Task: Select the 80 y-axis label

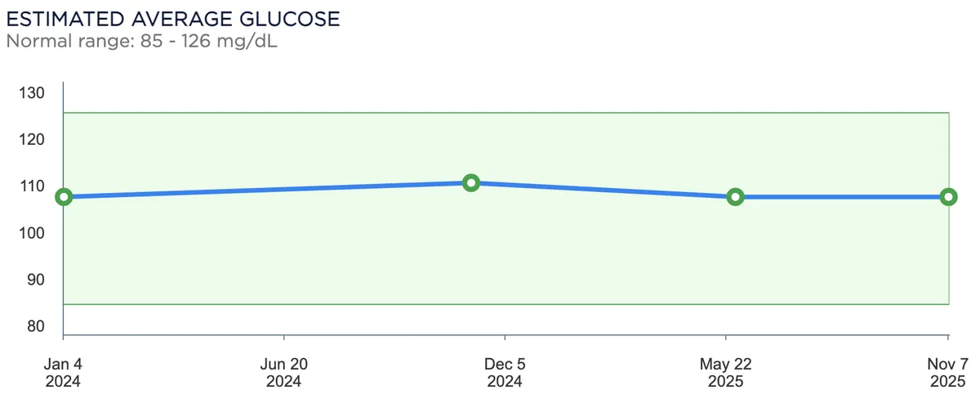Action: [36, 326]
